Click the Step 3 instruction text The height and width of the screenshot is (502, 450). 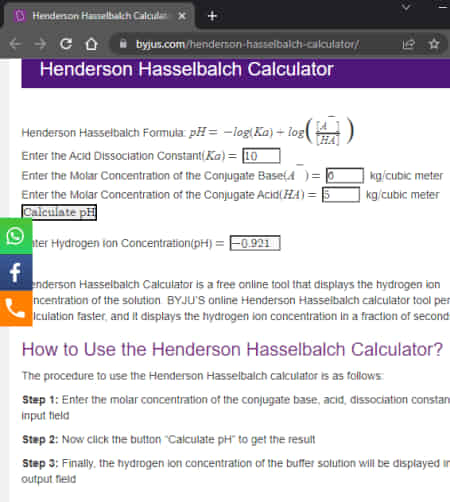pyautogui.click(x=236, y=471)
